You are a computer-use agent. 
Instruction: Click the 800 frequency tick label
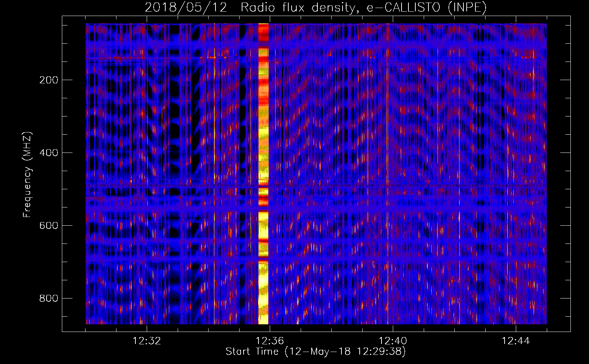pos(49,298)
